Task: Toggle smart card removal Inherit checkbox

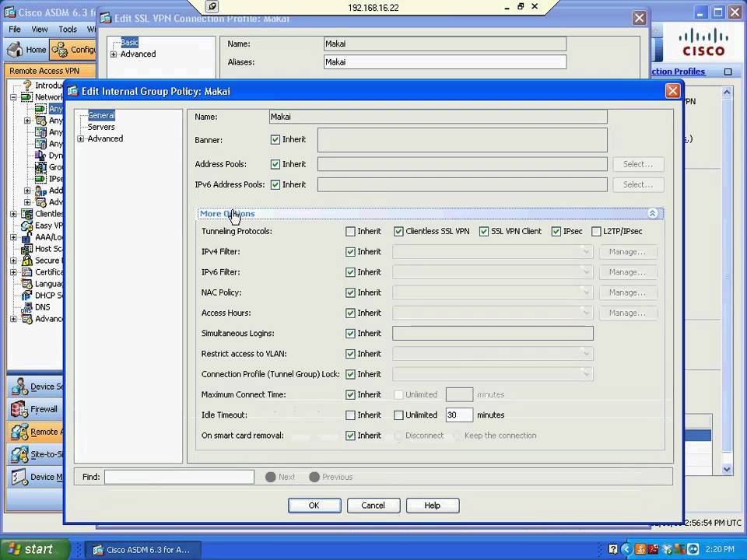Action: 350,436
